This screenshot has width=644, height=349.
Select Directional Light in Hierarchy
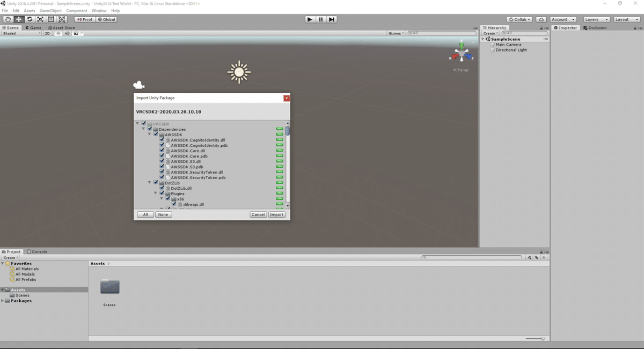511,50
